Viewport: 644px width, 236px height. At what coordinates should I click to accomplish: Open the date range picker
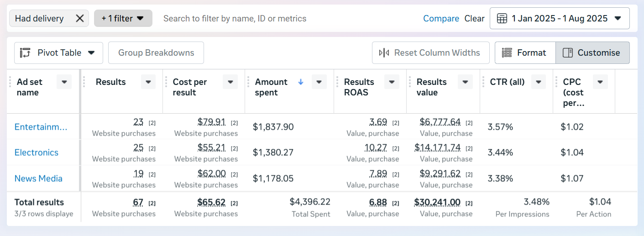559,18
